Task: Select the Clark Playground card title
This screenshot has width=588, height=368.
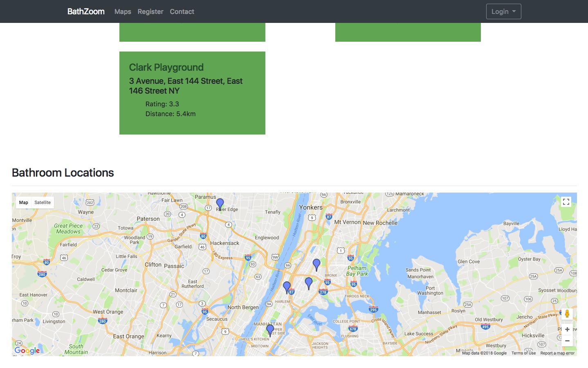Action: click(166, 67)
